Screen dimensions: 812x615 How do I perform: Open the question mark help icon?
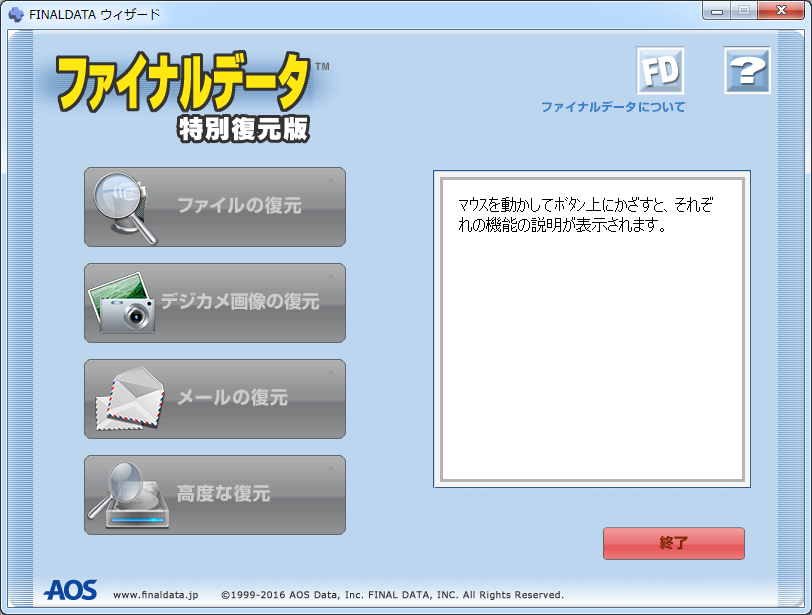pos(747,70)
